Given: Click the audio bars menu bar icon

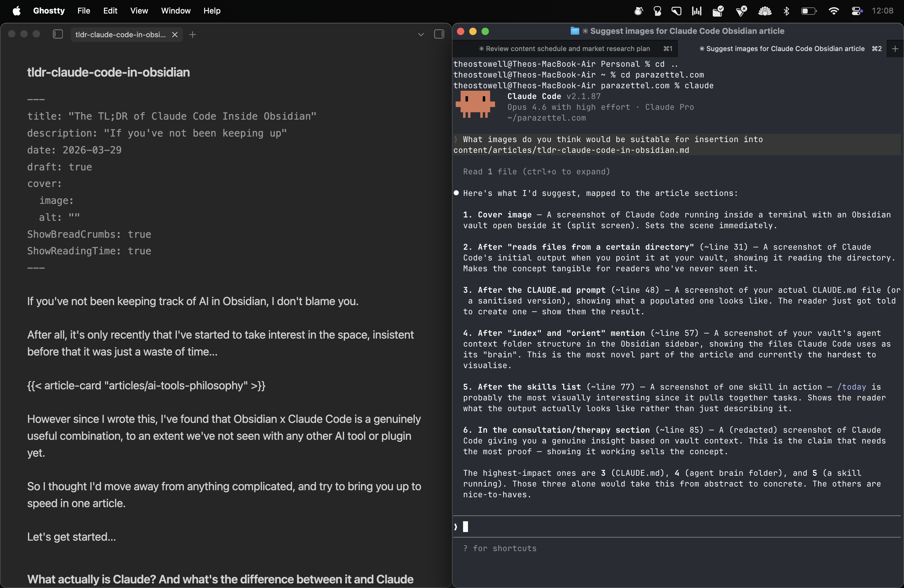Looking at the screenshot, I should (696, 11).
